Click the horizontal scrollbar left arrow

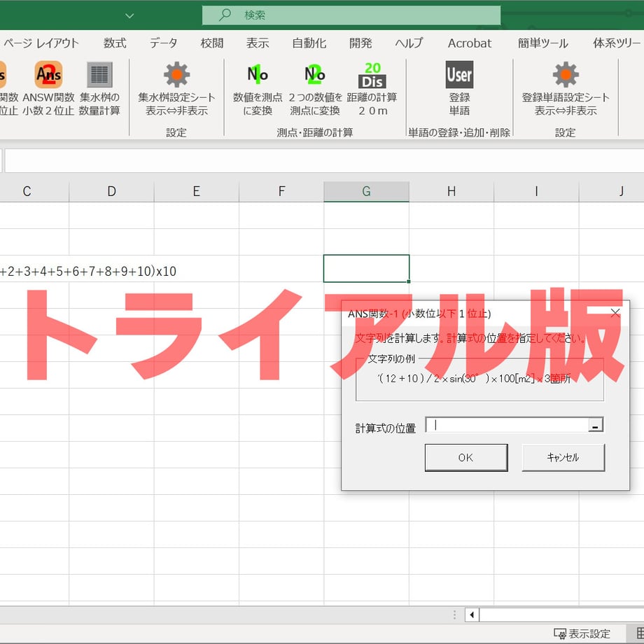[472, 615]
